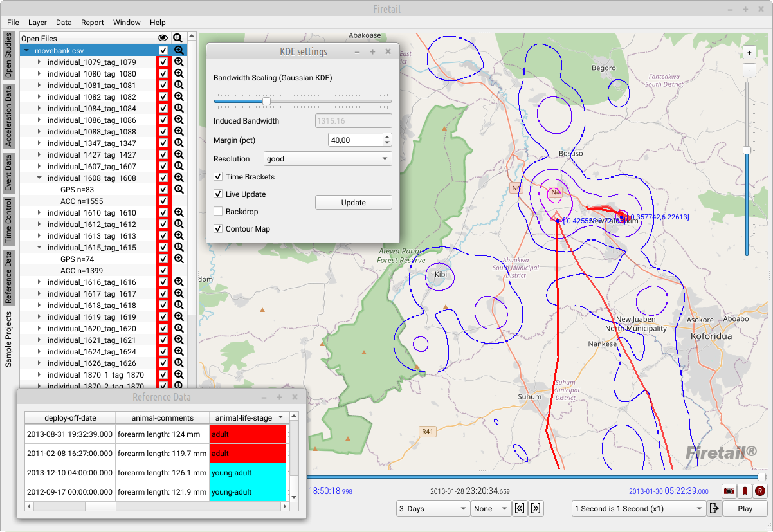This screenshot has height=532, width=773.
Task: Click the red bookmark icon
Action: (x=744, y=491)
